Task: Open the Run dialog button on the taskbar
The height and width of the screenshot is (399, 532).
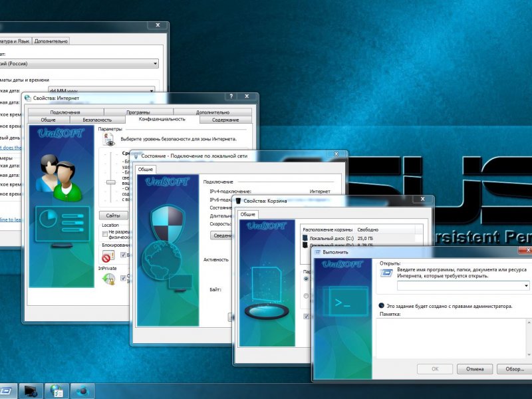Action: pyautogui.click(x=6, y=391)
